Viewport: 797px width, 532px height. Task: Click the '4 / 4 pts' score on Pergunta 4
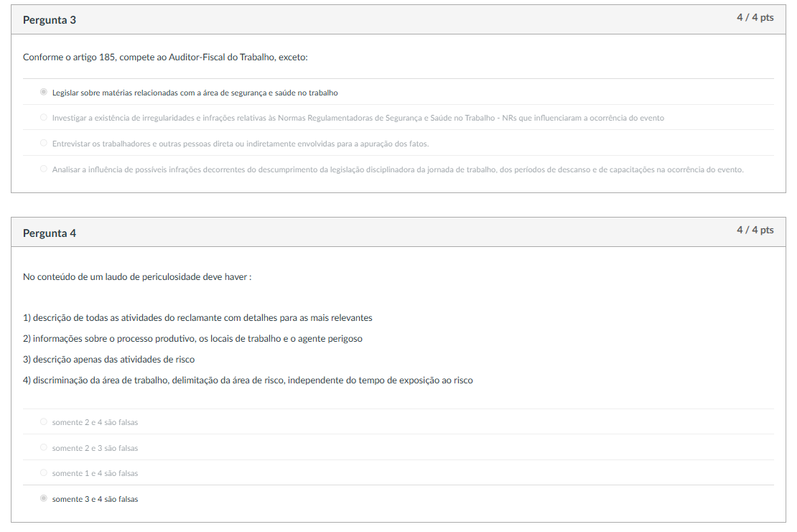pyautogui.click(x=755, y=230)
